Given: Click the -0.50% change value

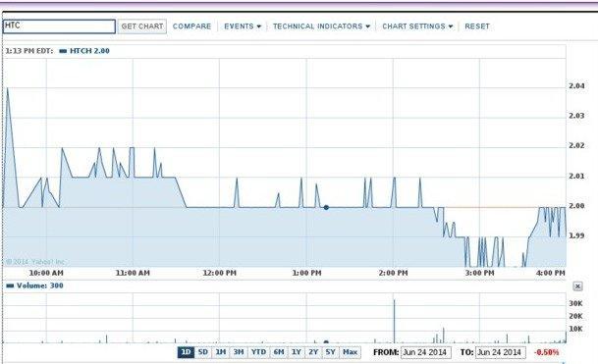Looking at the screenshot, I should click(x=547, y=352).
